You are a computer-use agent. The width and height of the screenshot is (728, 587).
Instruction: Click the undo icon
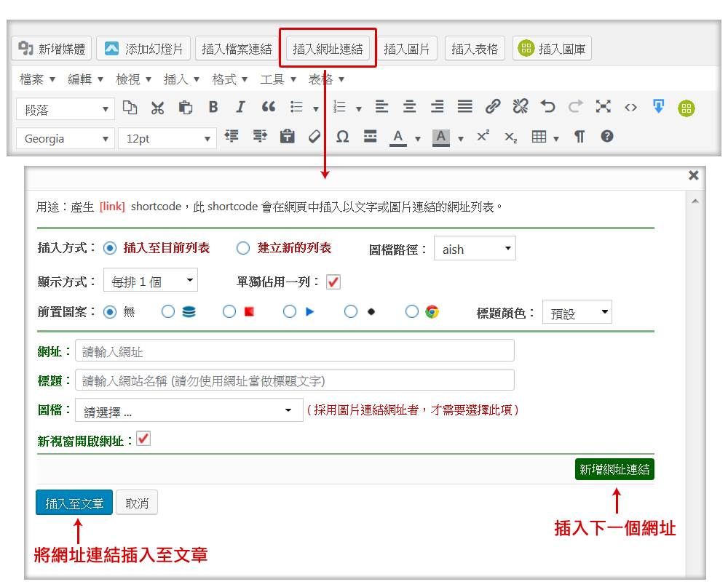coord(547,107)
